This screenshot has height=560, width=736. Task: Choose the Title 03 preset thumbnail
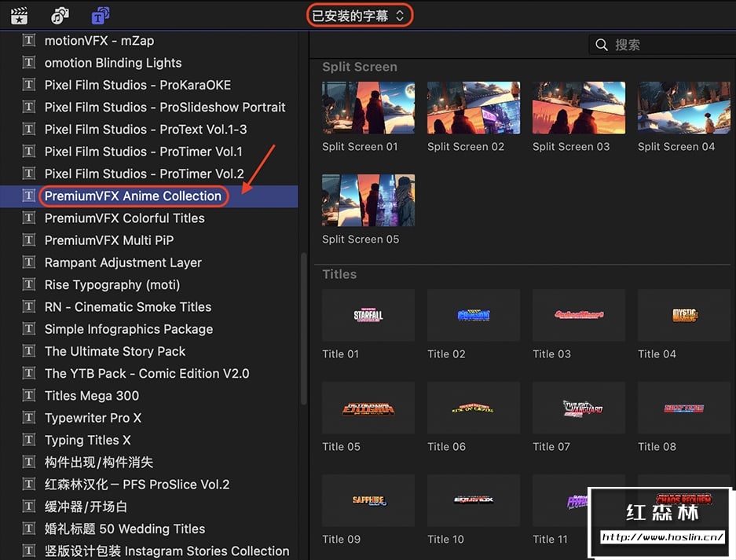[x=579, y=315]
